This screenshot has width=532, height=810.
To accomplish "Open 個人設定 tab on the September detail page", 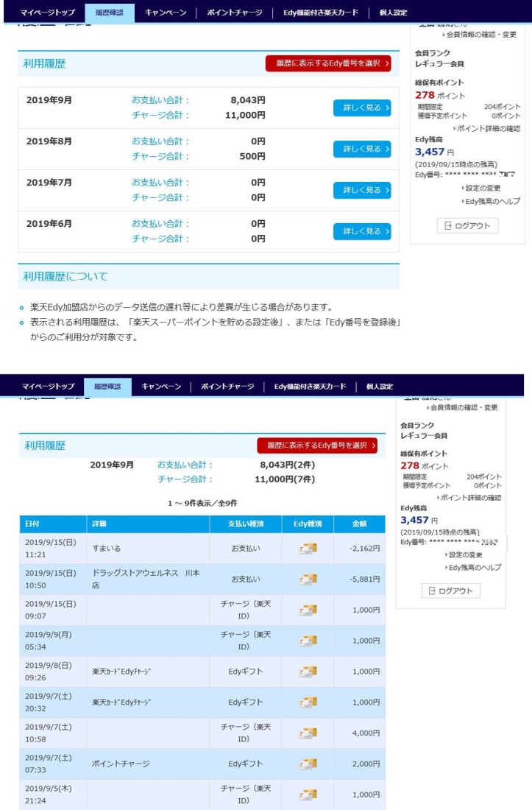I will [380, 387].
